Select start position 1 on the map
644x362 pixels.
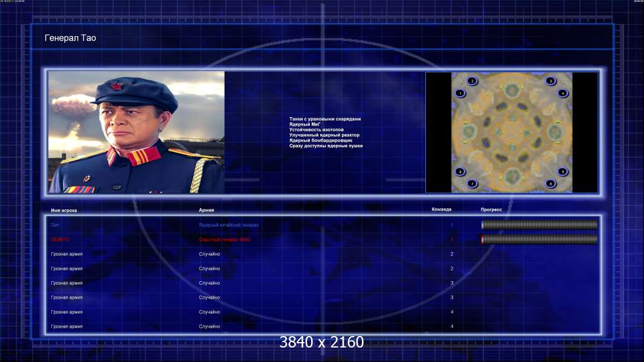pos(460,94)
